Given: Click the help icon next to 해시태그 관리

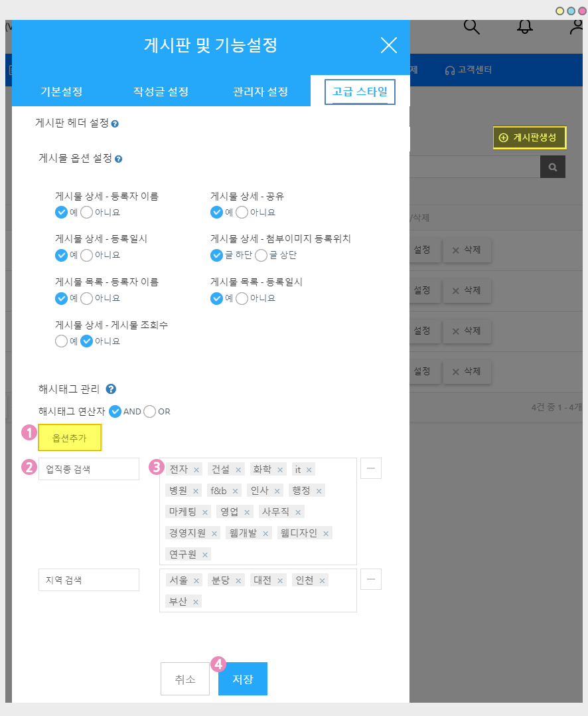Looking at the screenshot, I should [x=111, y=389].
